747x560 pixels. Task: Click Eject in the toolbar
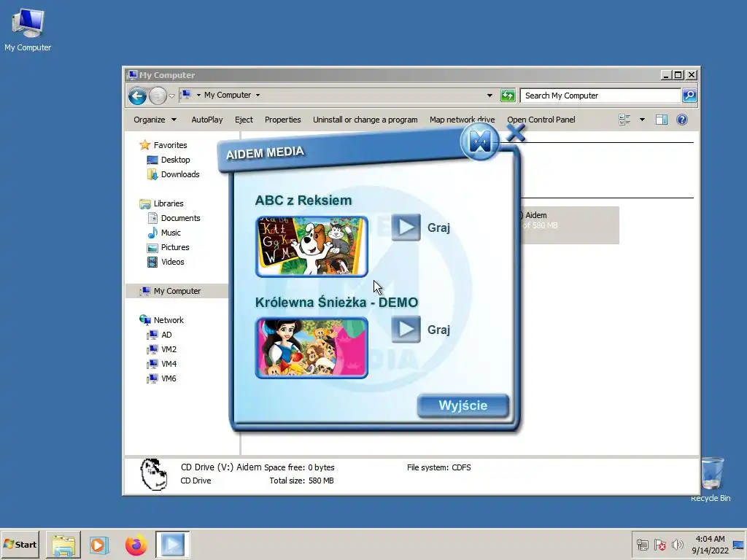click(244, 120)
